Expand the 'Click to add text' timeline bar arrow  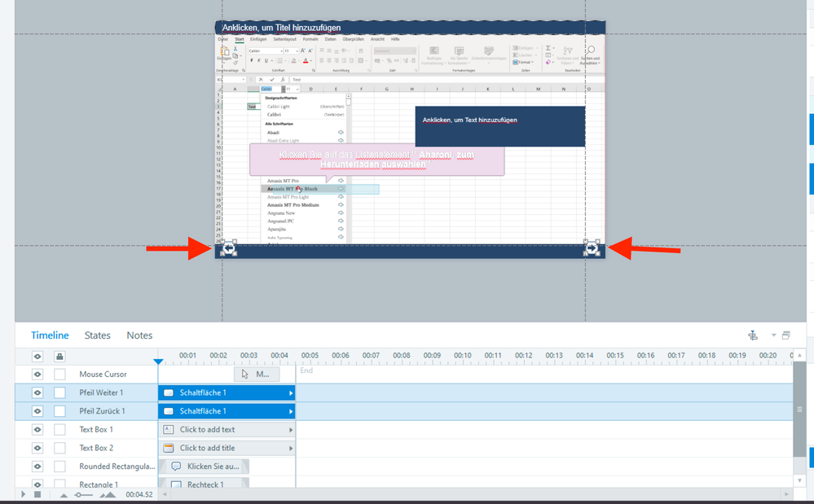(291, 430)
